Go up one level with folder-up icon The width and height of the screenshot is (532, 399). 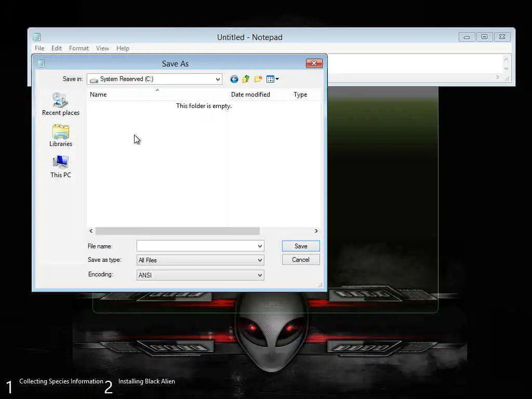coord(246,79)
